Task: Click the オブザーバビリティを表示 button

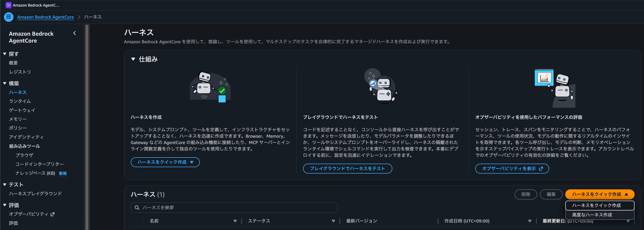Action: [x=512, y=169]
